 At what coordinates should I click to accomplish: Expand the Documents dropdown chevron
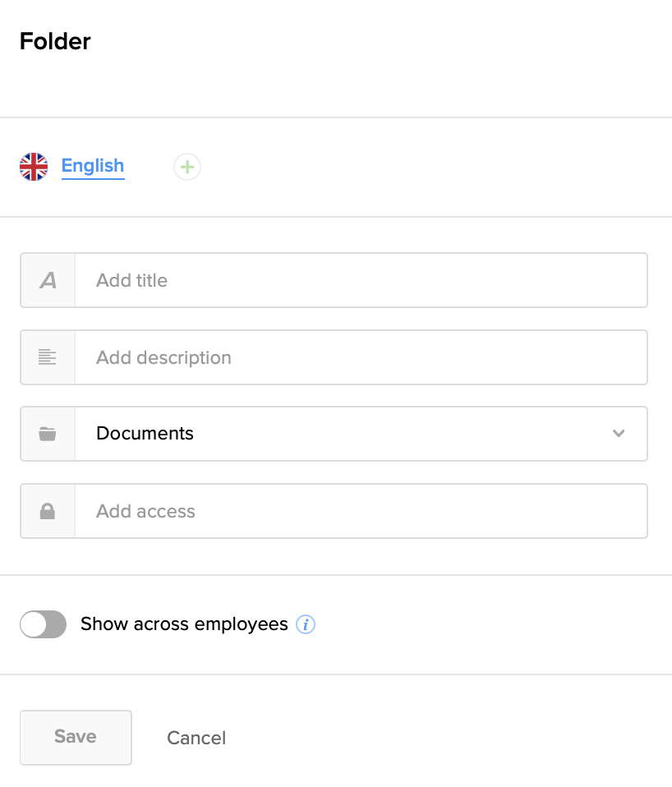pyautogui.click(x=619, y=434)
